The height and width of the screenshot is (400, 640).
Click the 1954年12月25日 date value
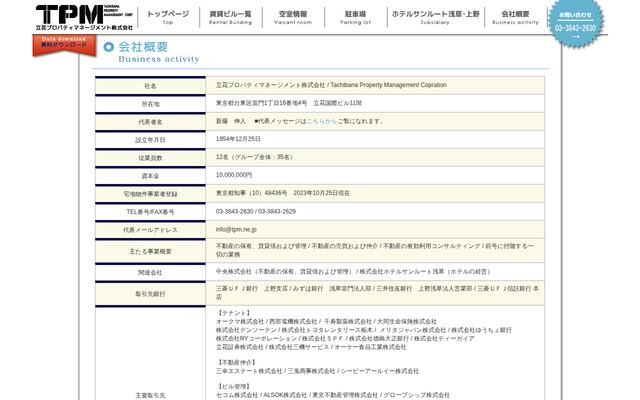click(238, 139)
